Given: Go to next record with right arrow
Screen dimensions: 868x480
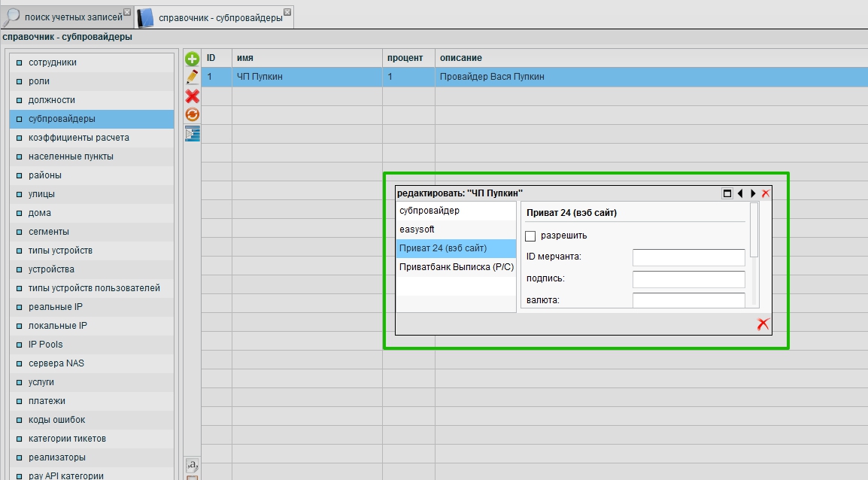Looking at the screenshot, I should tap(753, 193).
